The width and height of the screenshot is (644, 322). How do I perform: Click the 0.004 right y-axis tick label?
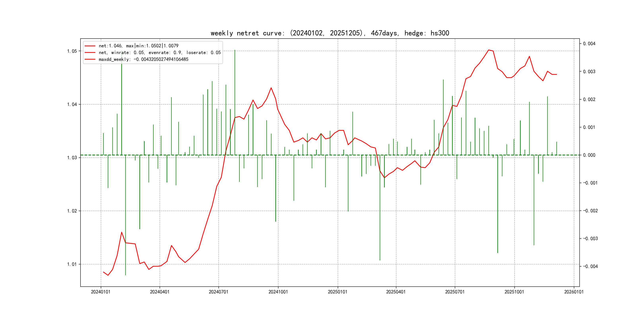[589, 44]
